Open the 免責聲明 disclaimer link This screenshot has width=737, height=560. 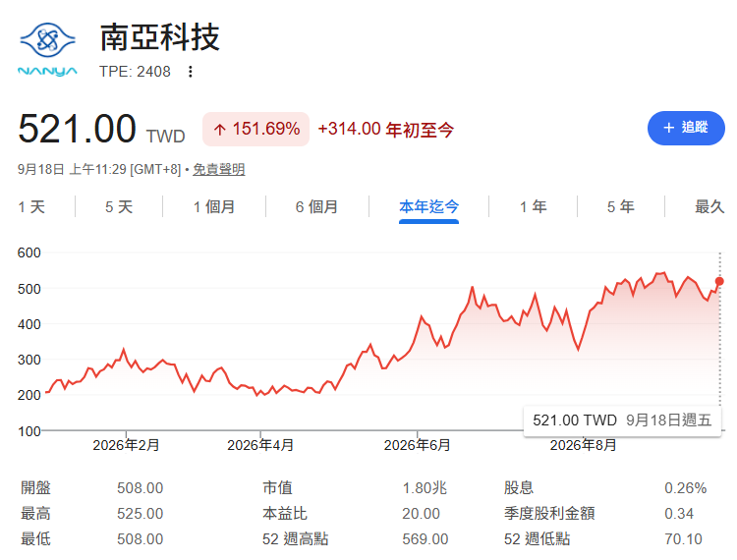pos(218,169)
